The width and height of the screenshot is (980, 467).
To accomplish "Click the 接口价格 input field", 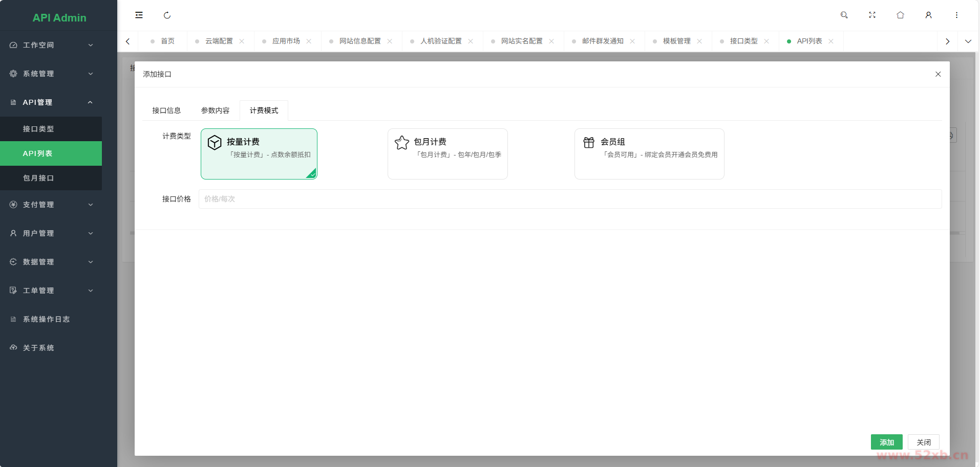I will (569, 199).
